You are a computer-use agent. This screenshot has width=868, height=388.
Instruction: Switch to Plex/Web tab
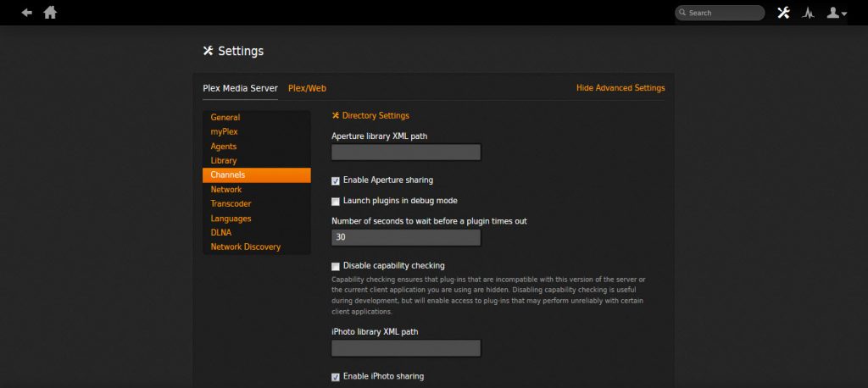click(307, 89)
